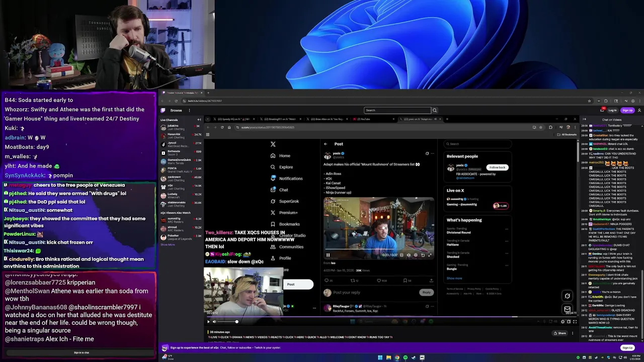Open the HasanAbi live channel
The image size is (644, 362).
tap(181, 135)
